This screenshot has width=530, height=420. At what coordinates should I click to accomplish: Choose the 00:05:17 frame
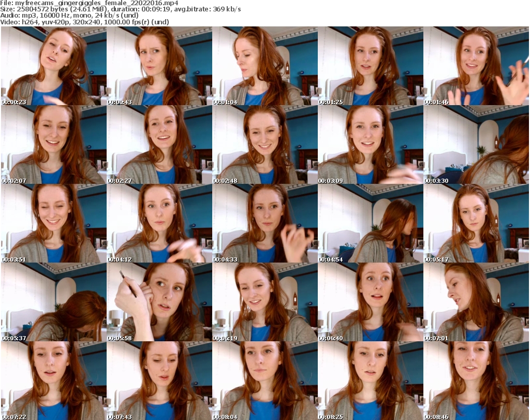pyautogui.click(x=476, y=224)
